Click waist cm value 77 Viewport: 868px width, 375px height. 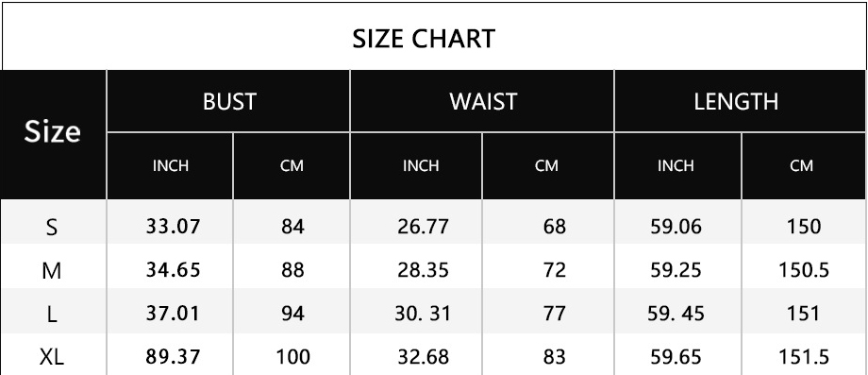[554, 314]
